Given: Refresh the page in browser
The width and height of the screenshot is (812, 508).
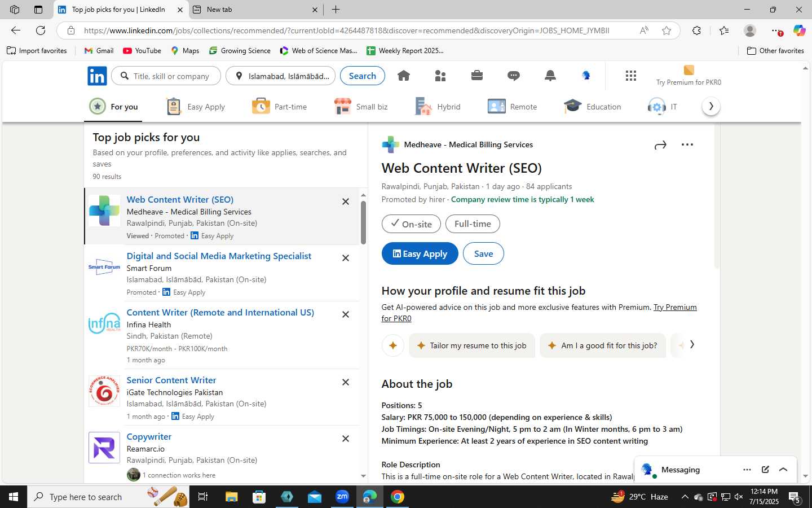Looking at the screenshot, I should point(41,30).
